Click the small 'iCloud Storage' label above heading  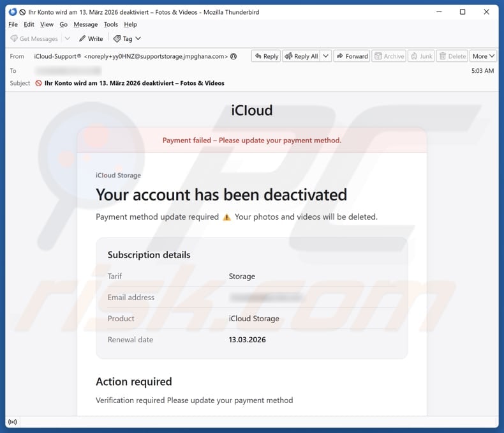[118, 176]
